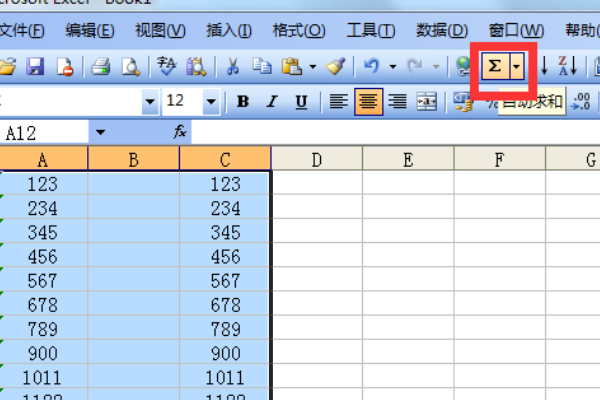Select column F header
This screenshot has height=400, width=600.
coord(500,158)
